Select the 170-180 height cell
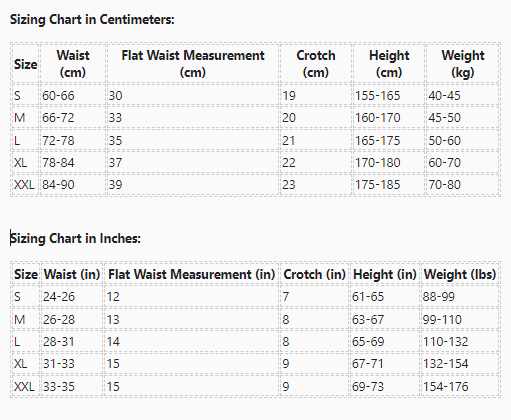511x420 pixels. 389,163
